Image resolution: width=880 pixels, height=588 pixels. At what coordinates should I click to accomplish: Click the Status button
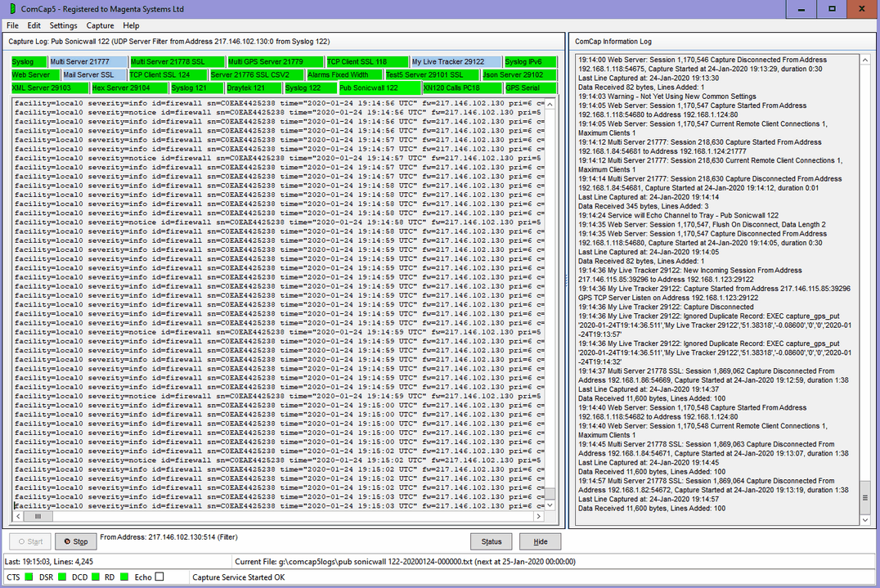pos(492,541)
